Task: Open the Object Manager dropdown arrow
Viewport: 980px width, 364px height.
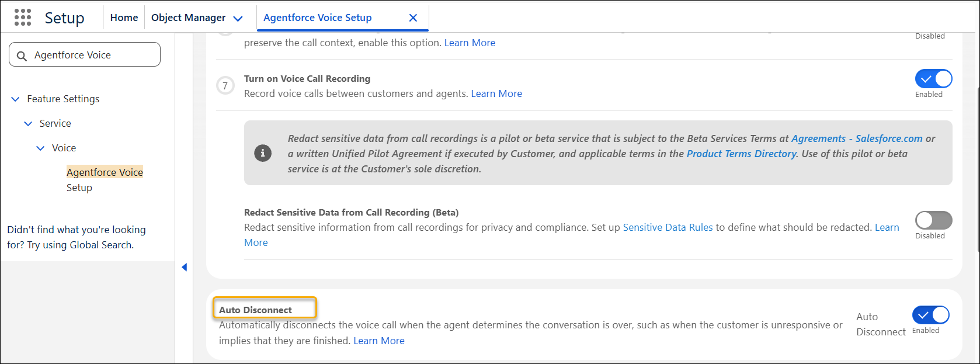Action: tap(238, 18)
